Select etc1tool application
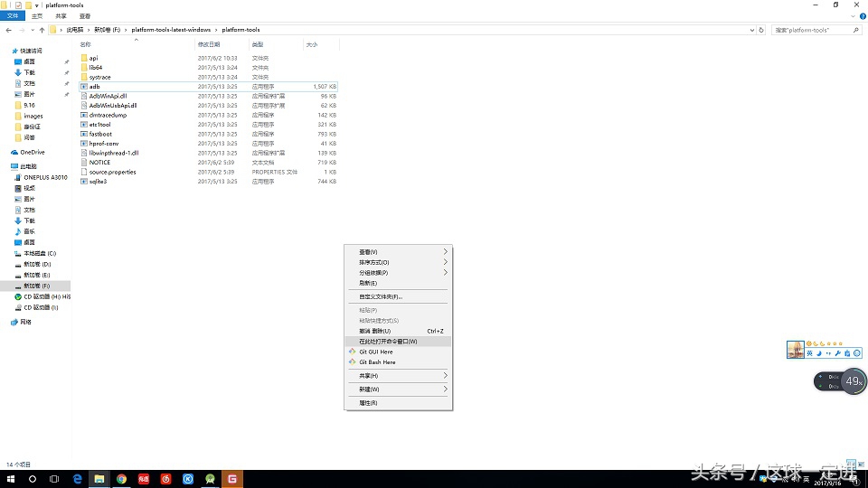868x488 pixels. pyautogui.click(x=99, y=125)
